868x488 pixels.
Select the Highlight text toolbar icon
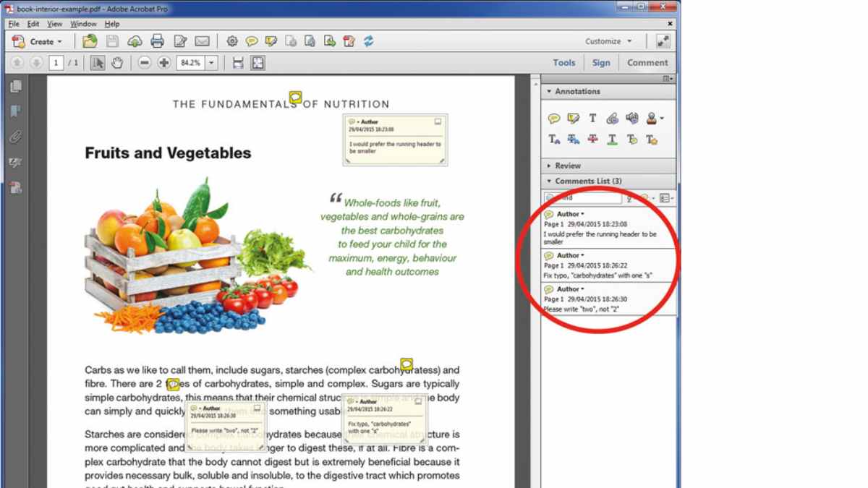tap(271, 41)
